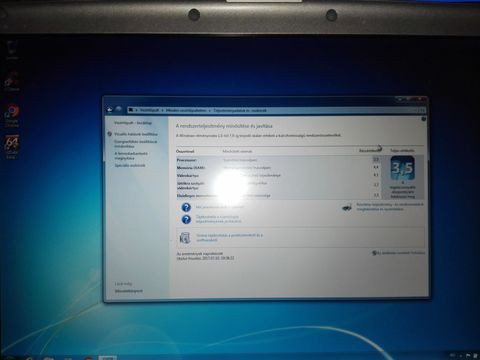The height and width of the screenshot is (360, 480).
Task: Open the detailed report link beside the printer
Action: [390, 207]
